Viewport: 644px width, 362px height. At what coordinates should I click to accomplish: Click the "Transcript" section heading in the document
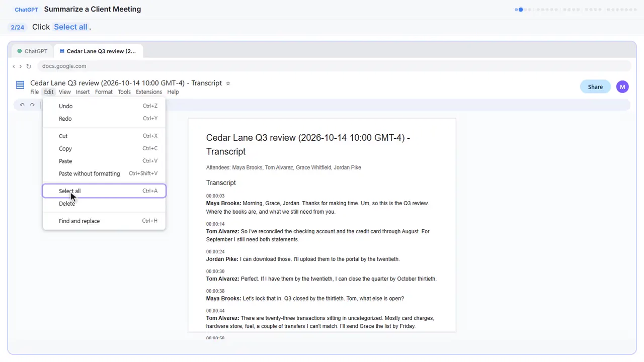pyautogui.click(x=221, y=183)
